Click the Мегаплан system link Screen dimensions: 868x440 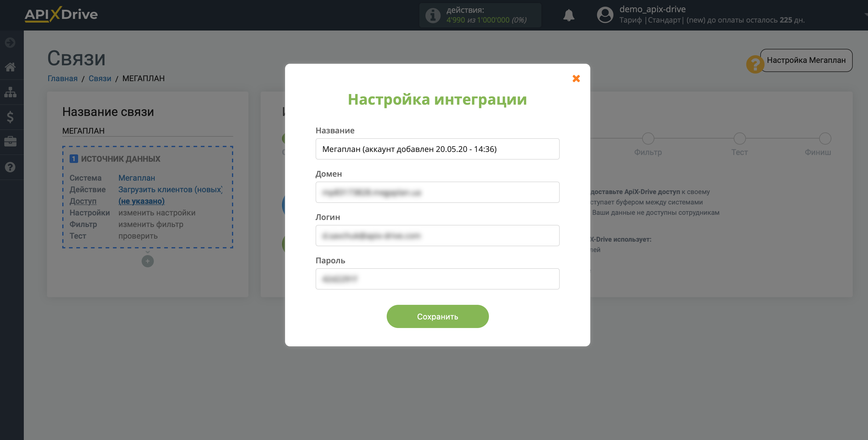[x=136, y=178]
